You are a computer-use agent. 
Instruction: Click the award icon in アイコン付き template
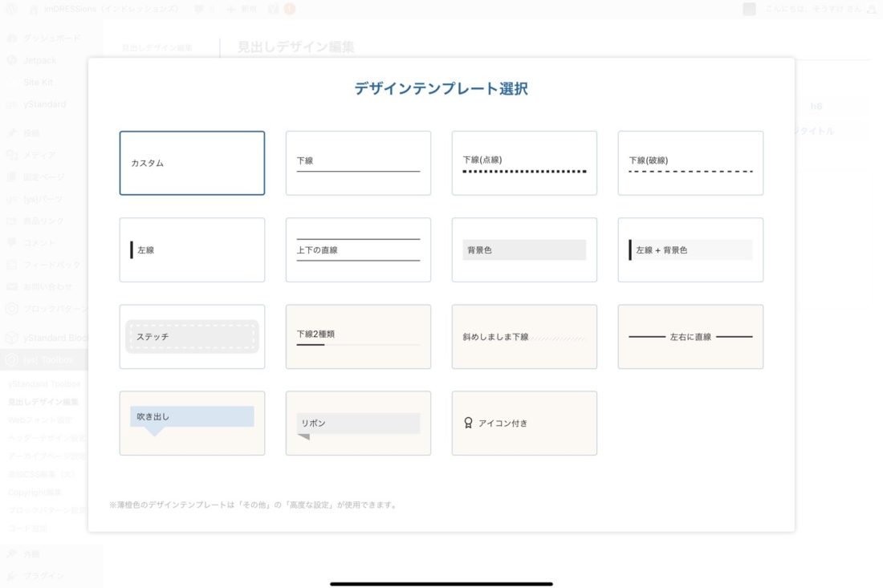[x=468, y=423]
